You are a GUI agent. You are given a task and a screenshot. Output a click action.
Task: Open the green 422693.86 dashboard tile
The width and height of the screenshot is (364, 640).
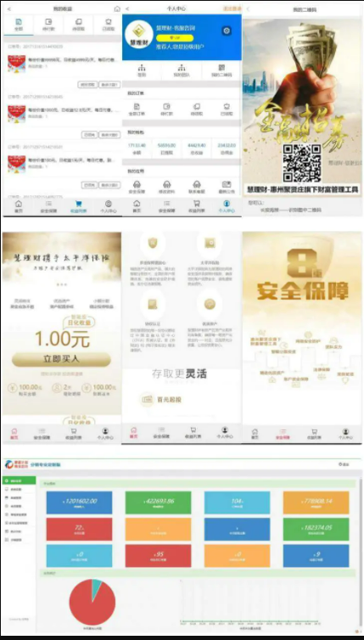158,502
